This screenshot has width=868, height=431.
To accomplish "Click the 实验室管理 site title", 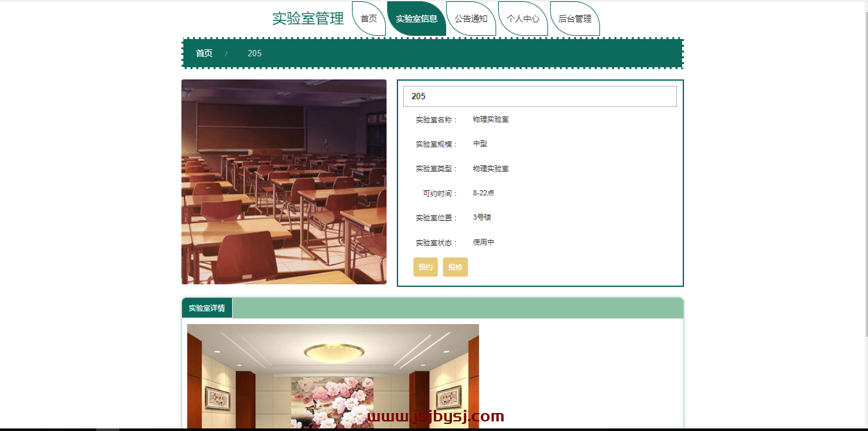I will pos(308,19).
